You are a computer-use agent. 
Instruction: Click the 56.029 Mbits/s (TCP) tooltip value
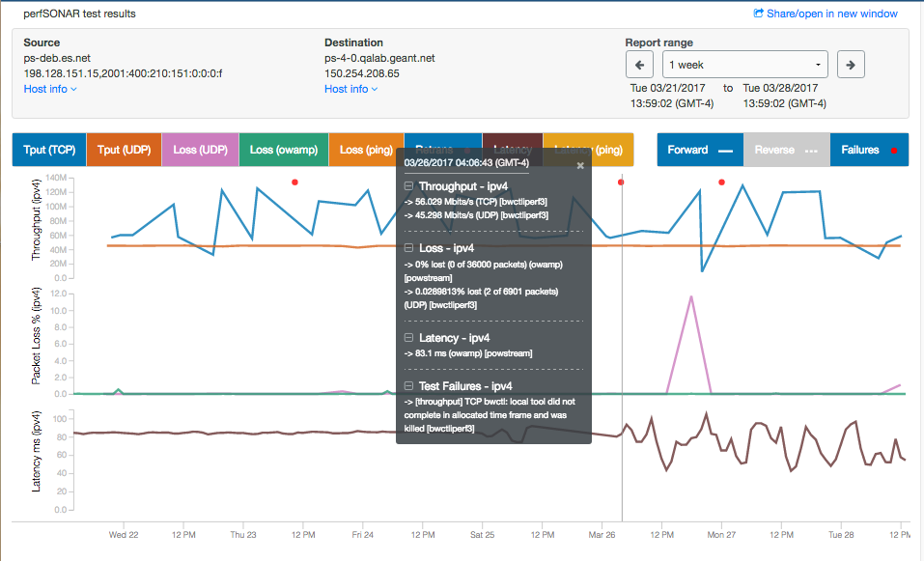tap(476, 202)
